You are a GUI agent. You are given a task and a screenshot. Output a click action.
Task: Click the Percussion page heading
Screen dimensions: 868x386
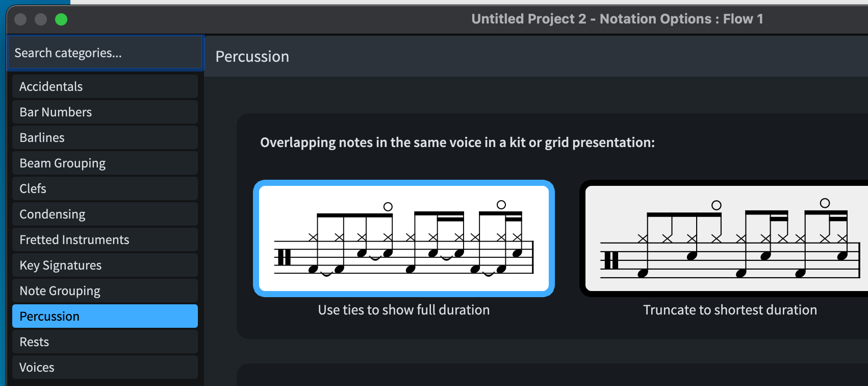click(x=252, y=56)
